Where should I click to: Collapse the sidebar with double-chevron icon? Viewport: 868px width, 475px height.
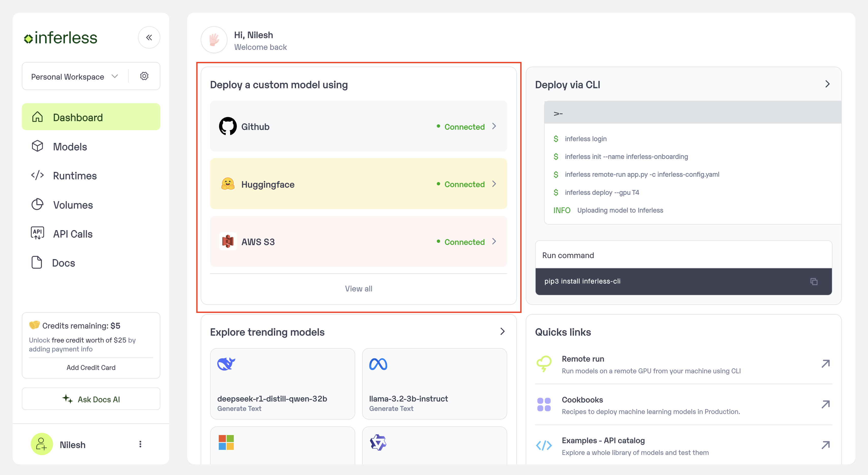pyautogui.click(x=149, y=37)
